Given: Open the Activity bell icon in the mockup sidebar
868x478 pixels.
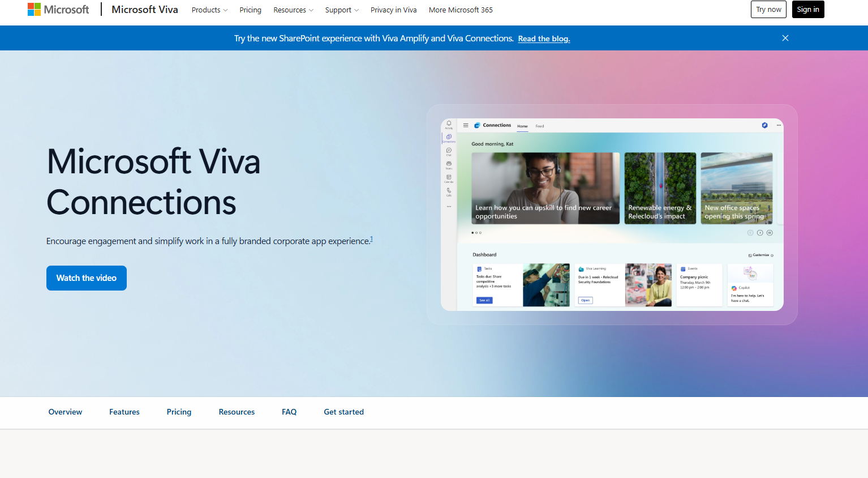Looking at the screenshot, I should click(449, 124).
